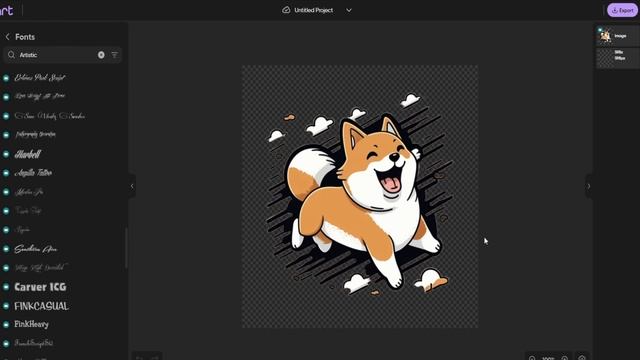640x360 pixels.
Task: Collapse the left Fonts side panel
Action: point(132,186)
